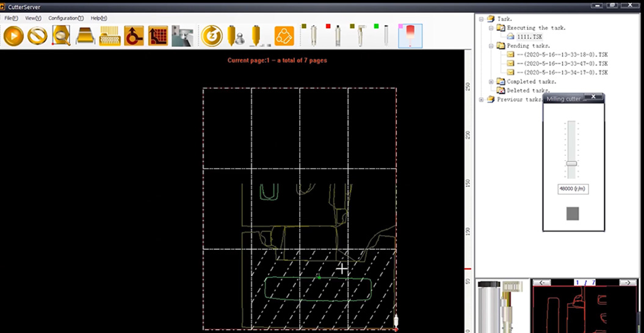Click the orange shapes path icon
Screen dimensions: 644x333
[x=284, y=36]
